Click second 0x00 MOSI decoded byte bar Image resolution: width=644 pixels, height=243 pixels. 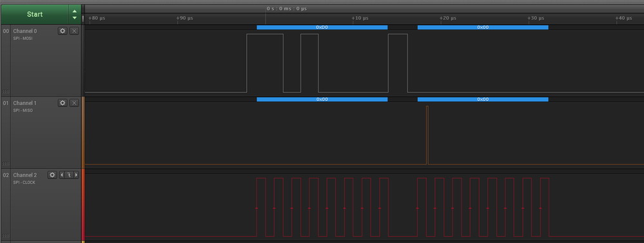tap(483, 27)
